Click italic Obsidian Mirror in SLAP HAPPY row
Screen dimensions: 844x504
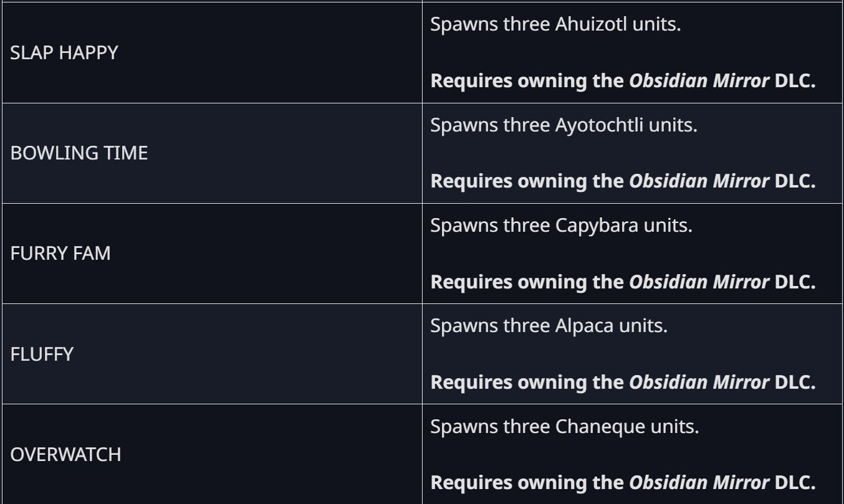click(699, 81)
